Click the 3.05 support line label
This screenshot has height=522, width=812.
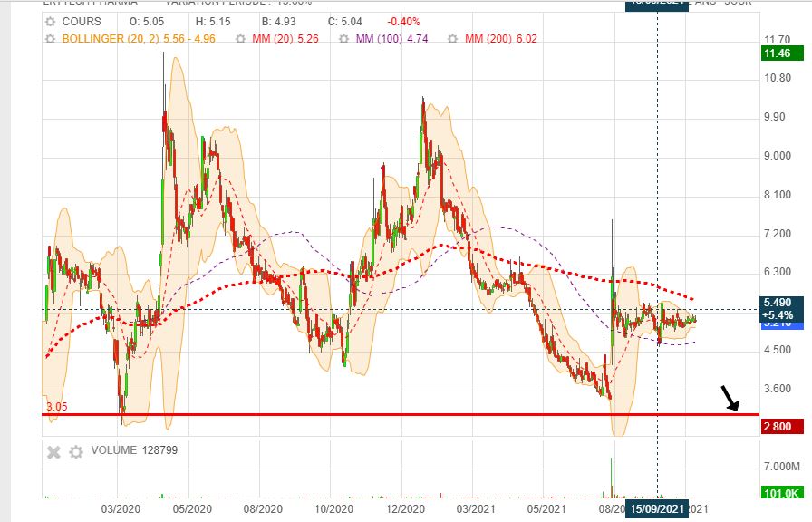click(x=57, y=407)
